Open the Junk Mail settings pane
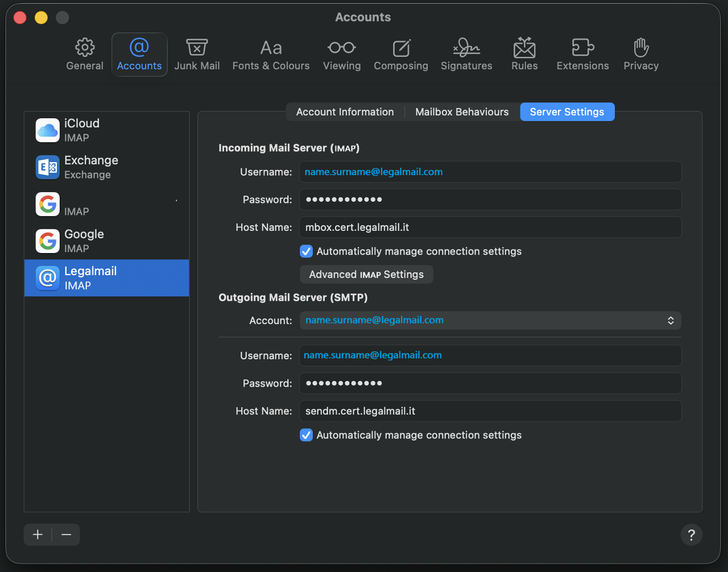Image resolution: width=728 pixels, height=572 pixels. pos(197,55)
